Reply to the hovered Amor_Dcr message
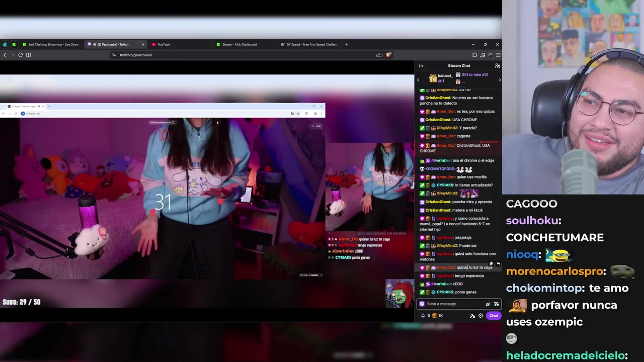 498,263
